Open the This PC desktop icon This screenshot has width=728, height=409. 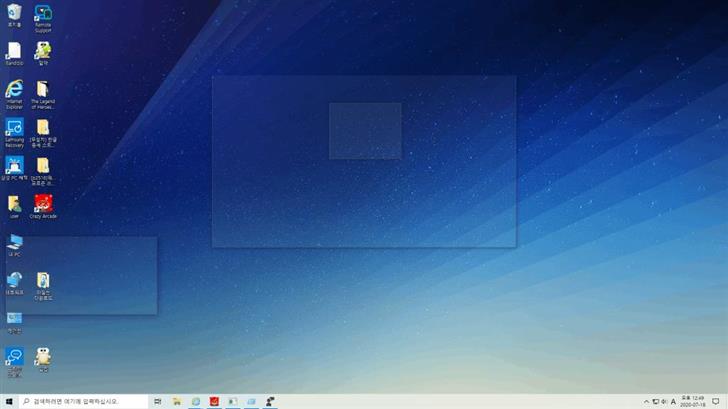pyautogui.click(x=14, y=245)
